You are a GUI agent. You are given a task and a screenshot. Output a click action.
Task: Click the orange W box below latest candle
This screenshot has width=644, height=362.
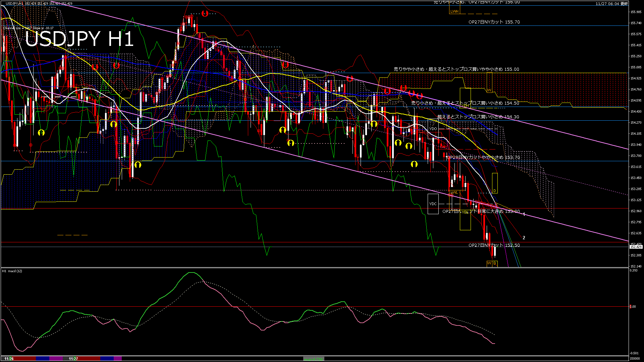click(489, 263)
